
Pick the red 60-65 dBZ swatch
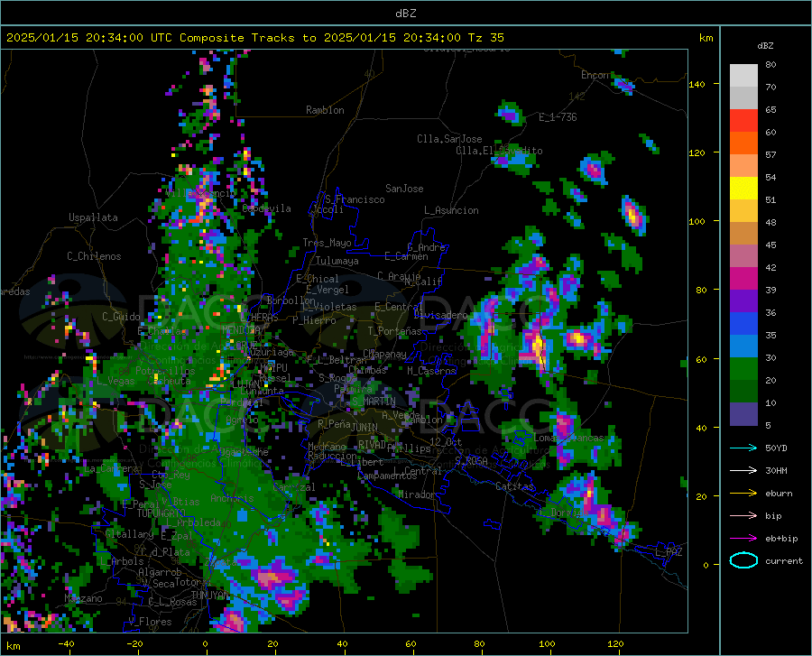point(743,121)
